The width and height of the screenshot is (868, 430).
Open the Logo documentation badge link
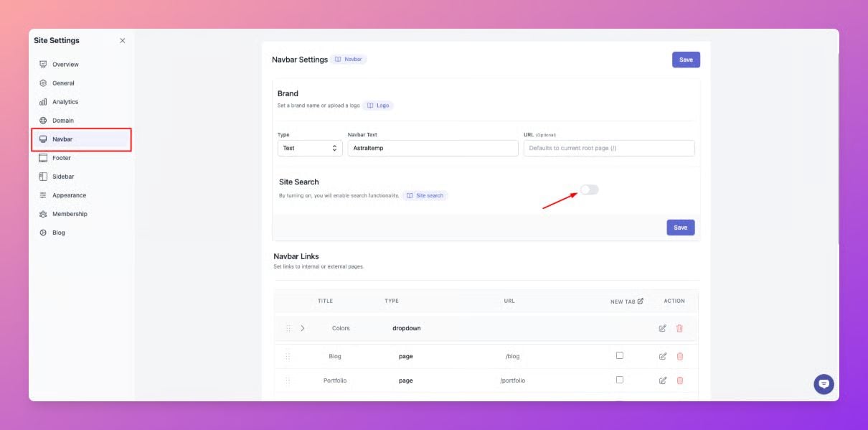[378, 106]
